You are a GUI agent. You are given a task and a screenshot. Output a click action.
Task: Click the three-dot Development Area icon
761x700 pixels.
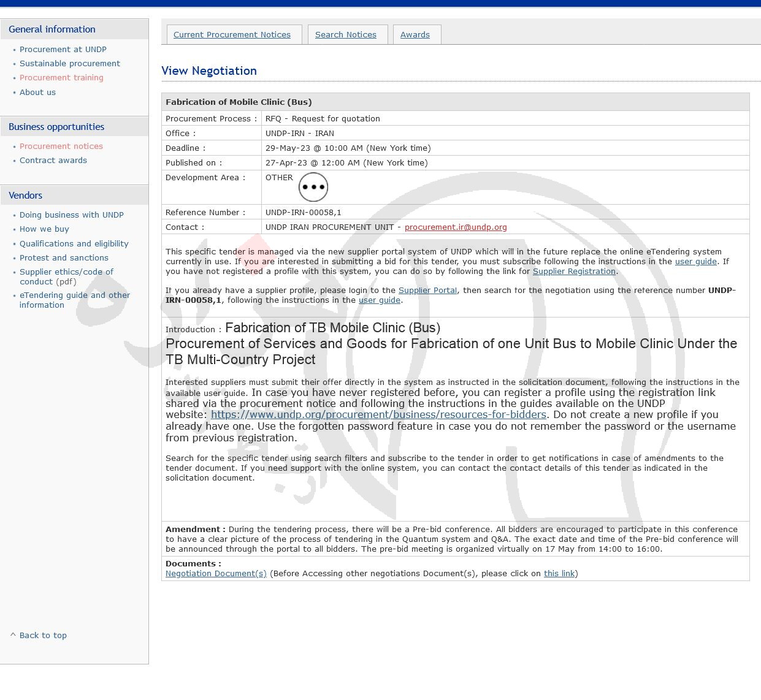[x=313, y=187]
